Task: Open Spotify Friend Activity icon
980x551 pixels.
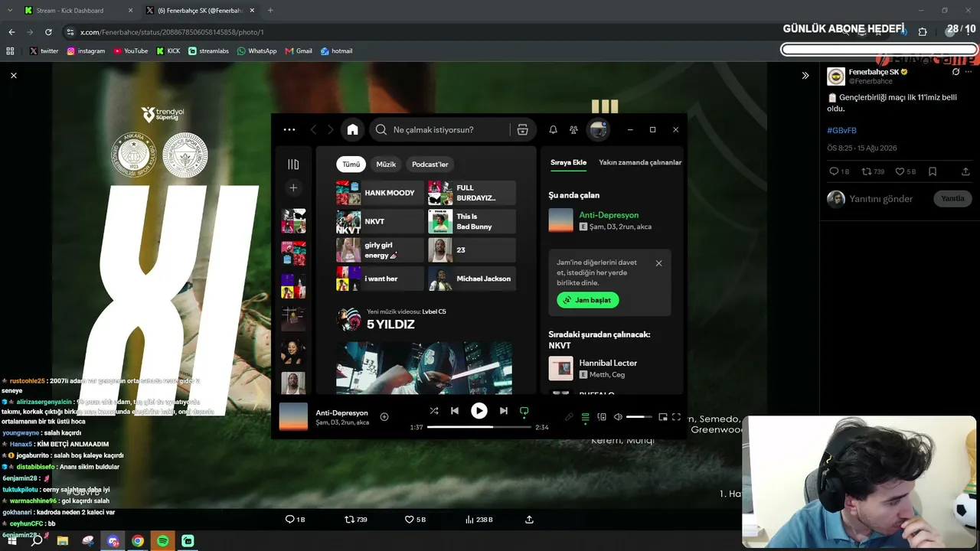Action: (573, 129)
